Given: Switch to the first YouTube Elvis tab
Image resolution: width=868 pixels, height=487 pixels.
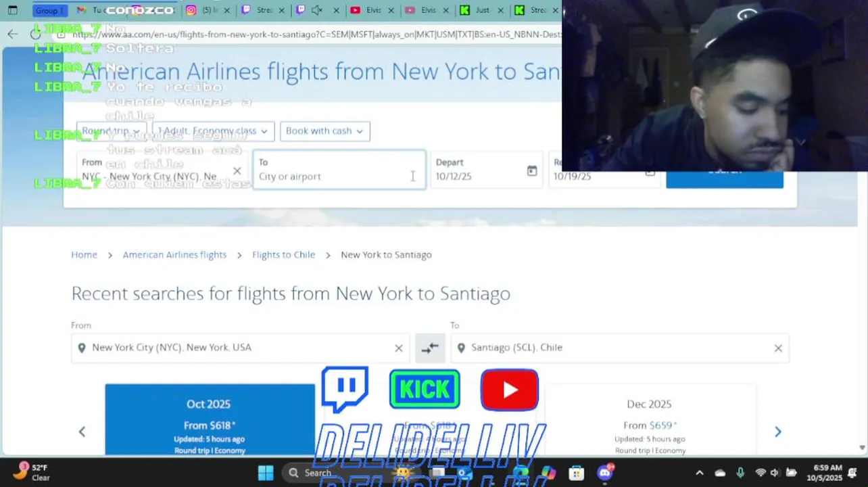Looking at the screenshot, I should (366, 10).
